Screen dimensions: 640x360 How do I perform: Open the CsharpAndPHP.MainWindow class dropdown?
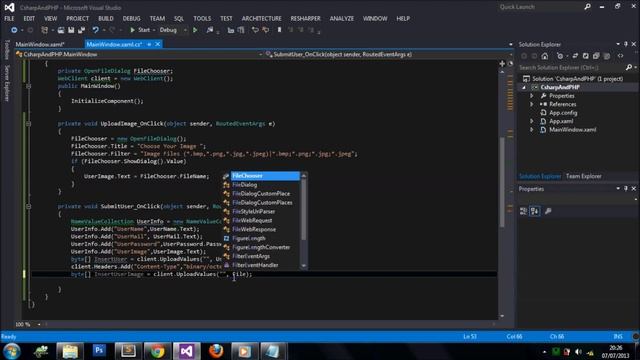coord(139,54)
